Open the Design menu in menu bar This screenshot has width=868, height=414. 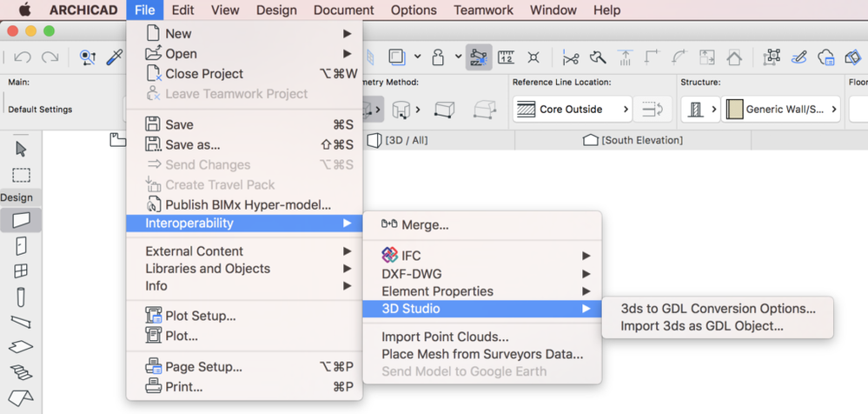point(276,10)
